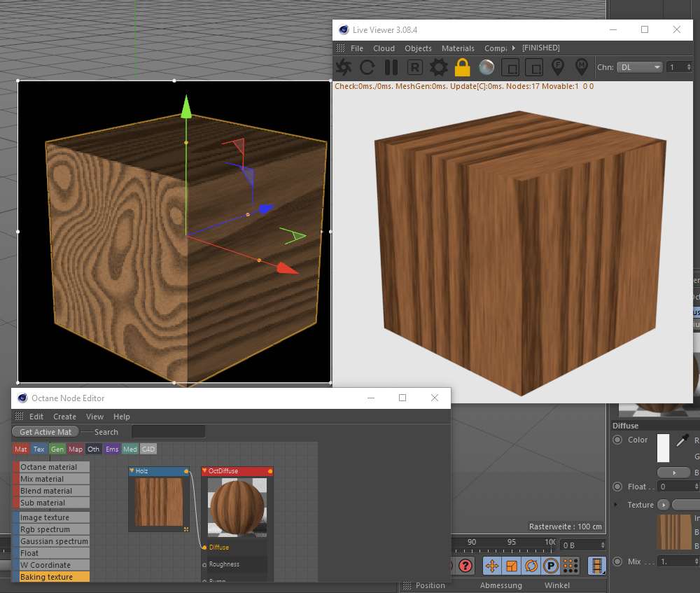700x593 pixels.
Task: Switch to the Tex node filter tab
Action: 39,449
